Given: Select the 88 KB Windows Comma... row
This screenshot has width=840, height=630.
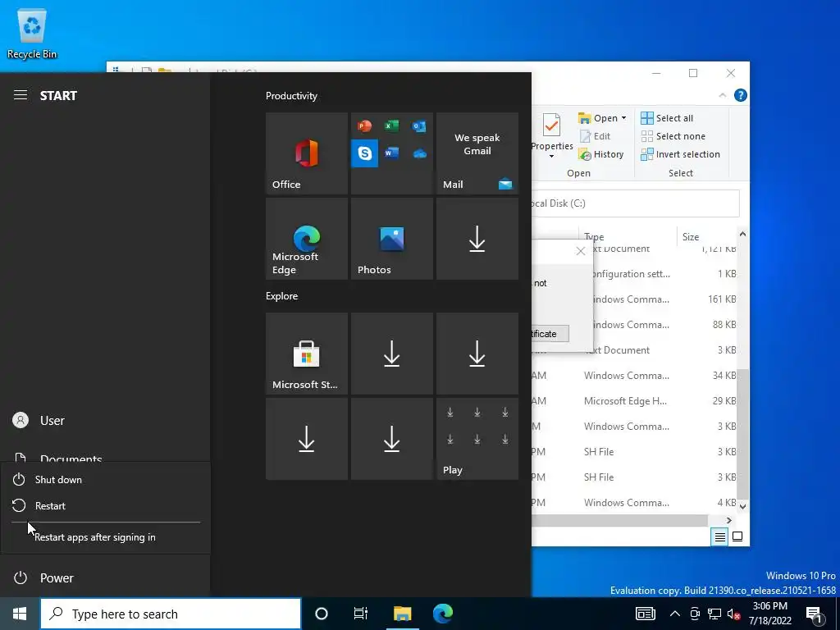Looking at the screenshot, I should pyautogui.click(x=664, y=325).
